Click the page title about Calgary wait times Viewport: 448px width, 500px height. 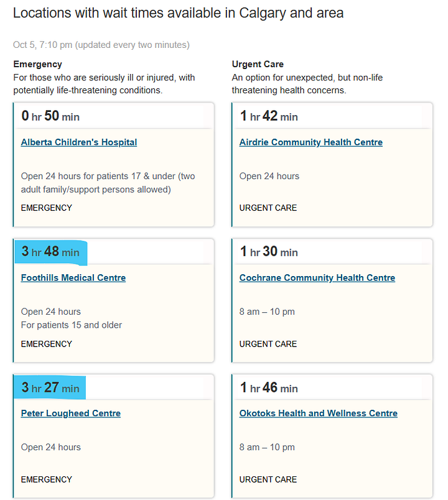tap(178, 14)
